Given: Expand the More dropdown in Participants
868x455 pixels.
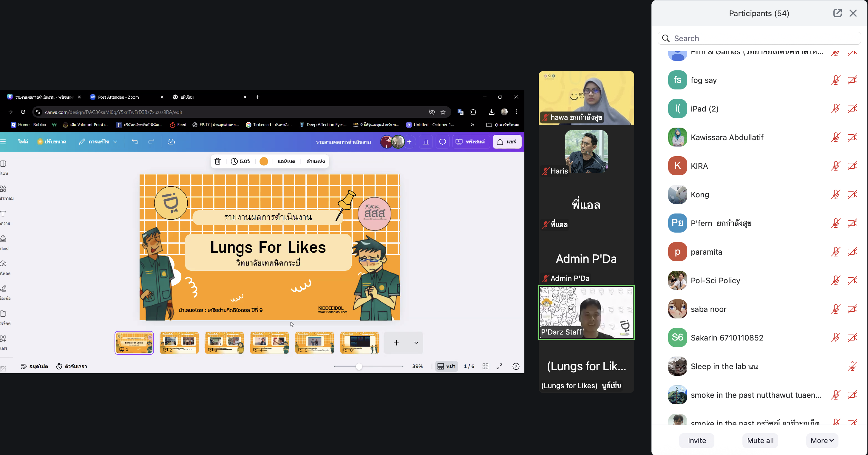Looking at the screenshot, I should 822,440.
